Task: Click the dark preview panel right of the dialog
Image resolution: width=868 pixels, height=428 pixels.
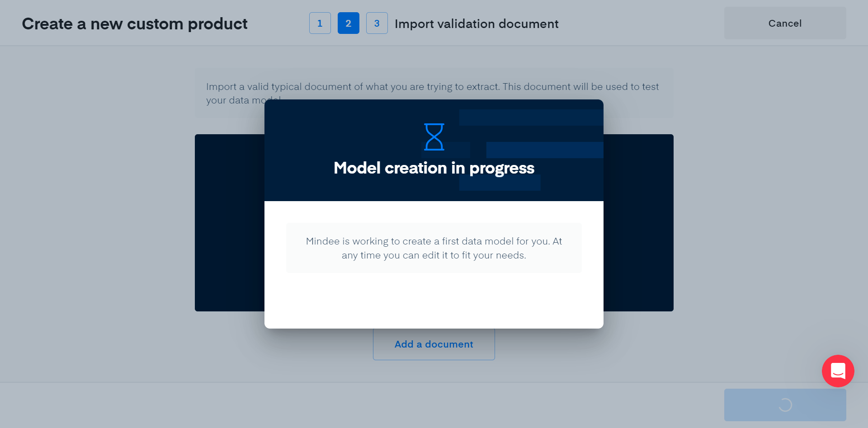Action: coord(638,222)
